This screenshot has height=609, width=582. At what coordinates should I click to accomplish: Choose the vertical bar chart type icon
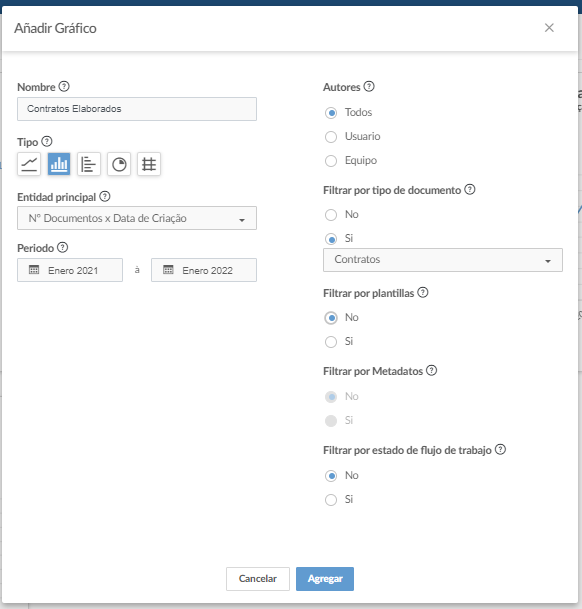[x=59, y=164]
